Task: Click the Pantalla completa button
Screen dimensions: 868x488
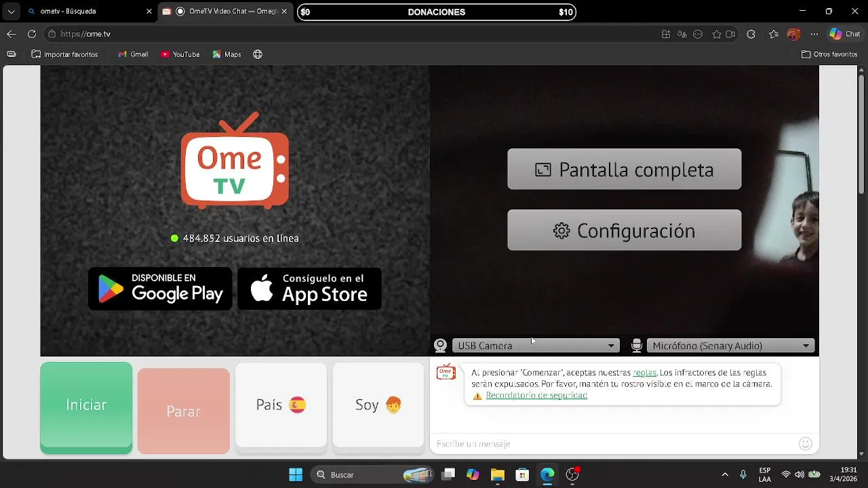Action: click(625, 169)
